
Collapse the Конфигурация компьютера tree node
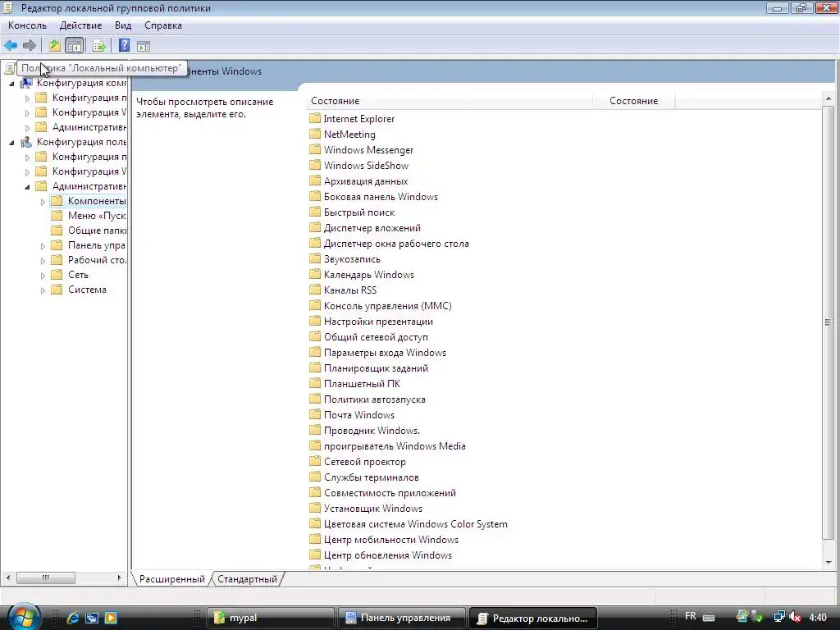(x=11, y=84)
